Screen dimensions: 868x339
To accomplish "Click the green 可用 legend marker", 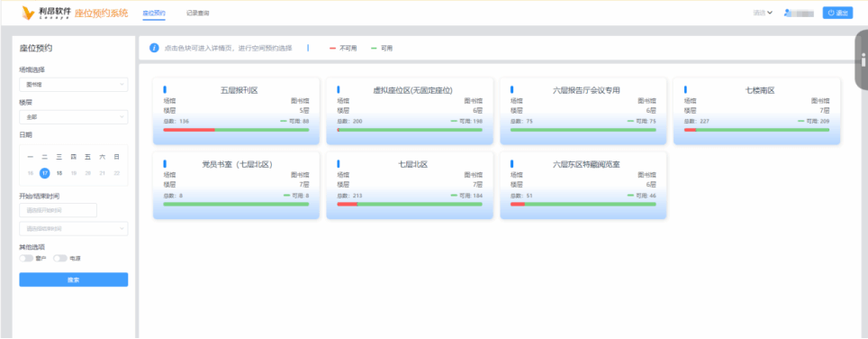I will coord(375,49).
